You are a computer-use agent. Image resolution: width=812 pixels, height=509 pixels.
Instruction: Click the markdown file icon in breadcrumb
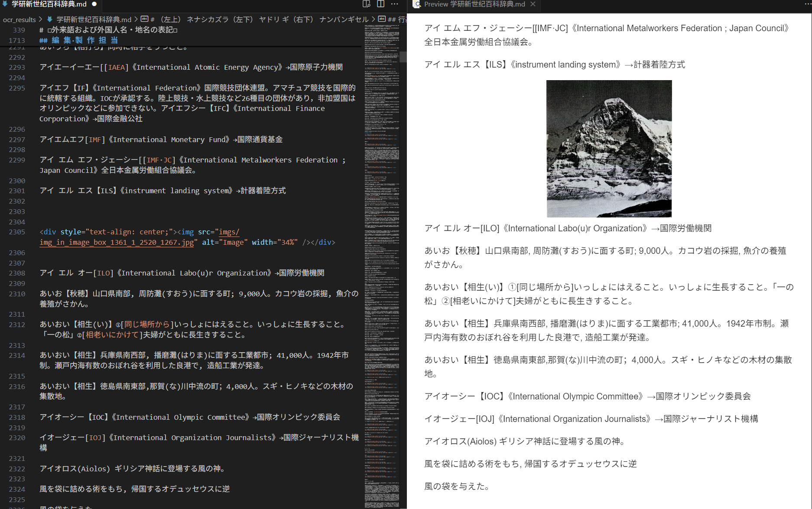(x=50, y=19)
